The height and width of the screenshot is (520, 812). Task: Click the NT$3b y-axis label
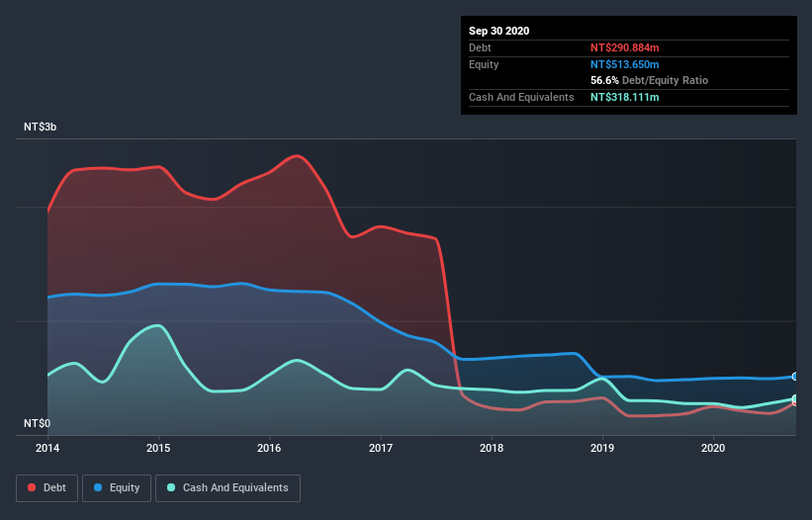[x=40, y=127]
